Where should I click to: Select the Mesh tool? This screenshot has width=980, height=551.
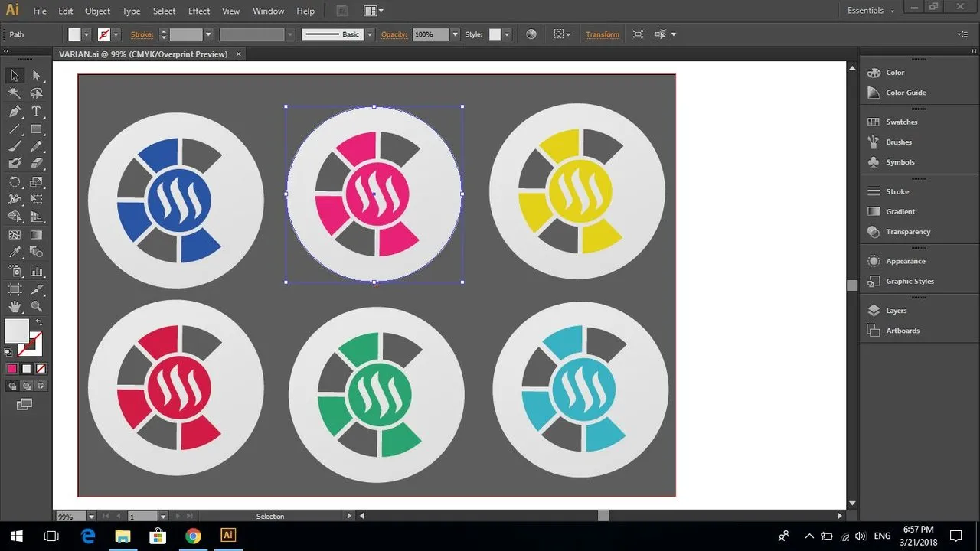(15, 235)
